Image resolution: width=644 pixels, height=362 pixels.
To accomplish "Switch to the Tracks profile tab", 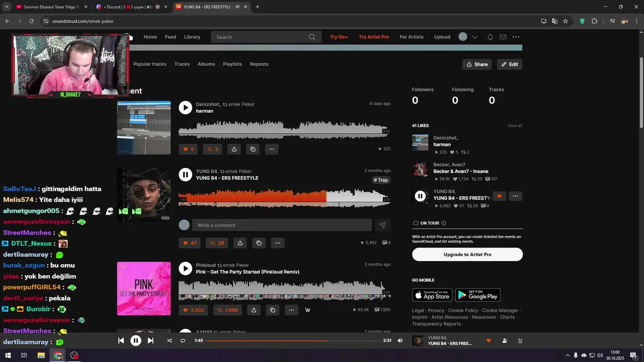I will point(182,64).
